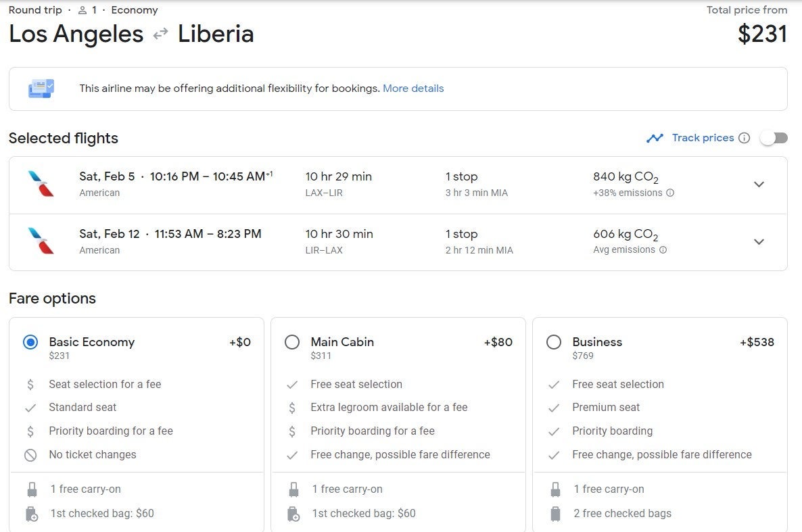Click the Business +$538 price
The height and width of the screenshot is (532, 802).
tap(757, 342)
